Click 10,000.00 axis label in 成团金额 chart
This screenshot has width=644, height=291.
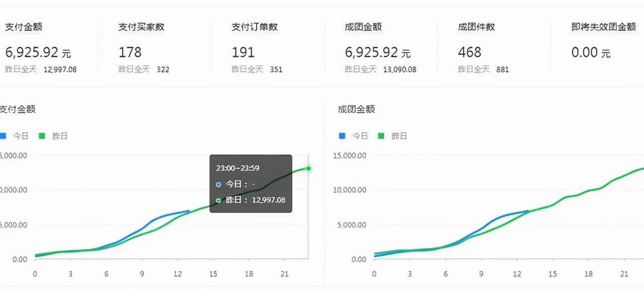(349, 190)
